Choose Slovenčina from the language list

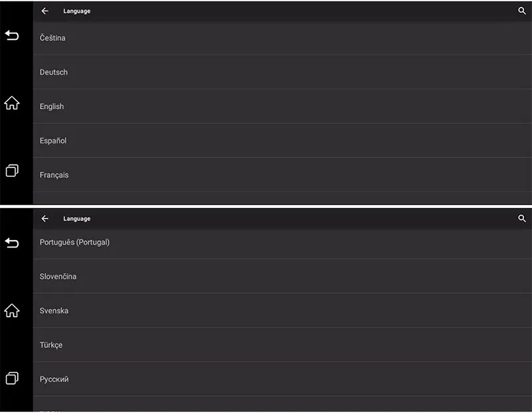(282, 277)
